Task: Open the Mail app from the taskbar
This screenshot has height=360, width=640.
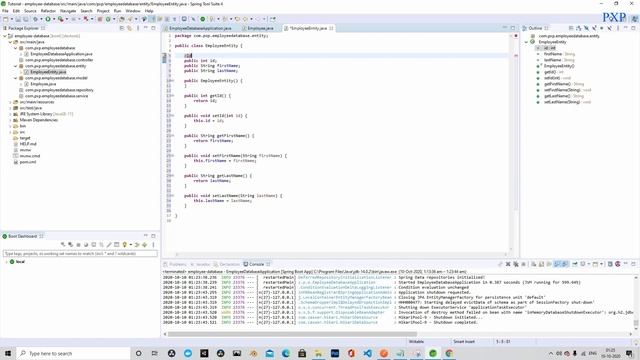Action: point(269,353)
